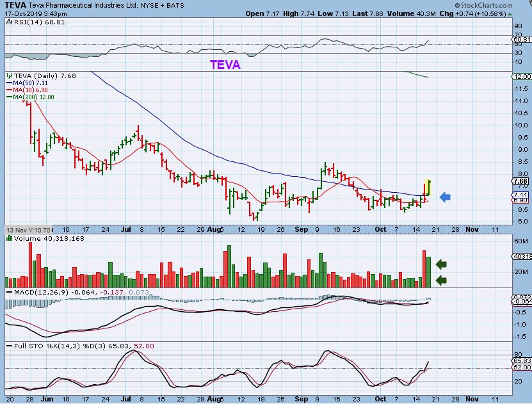Click the 6.0 price level on the right axis
Image resolution: width=532 pixels, height=404 pixels.
[522, 222]
